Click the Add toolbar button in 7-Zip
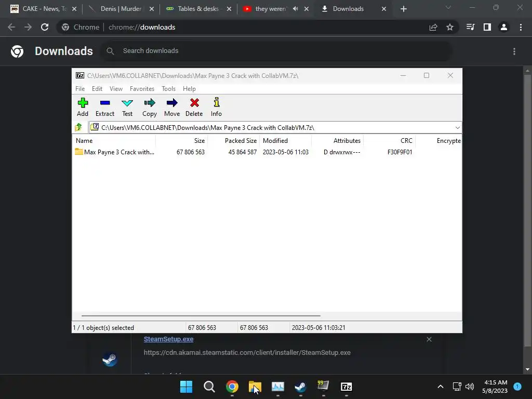The width and height of the screenshot is (532, 399). click(83, 107)
